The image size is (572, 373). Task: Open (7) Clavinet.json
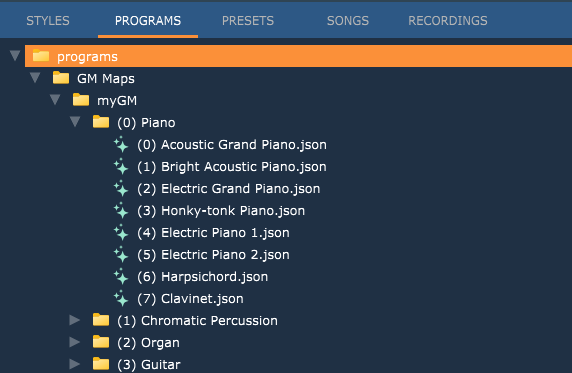click(x=190, y=299)
